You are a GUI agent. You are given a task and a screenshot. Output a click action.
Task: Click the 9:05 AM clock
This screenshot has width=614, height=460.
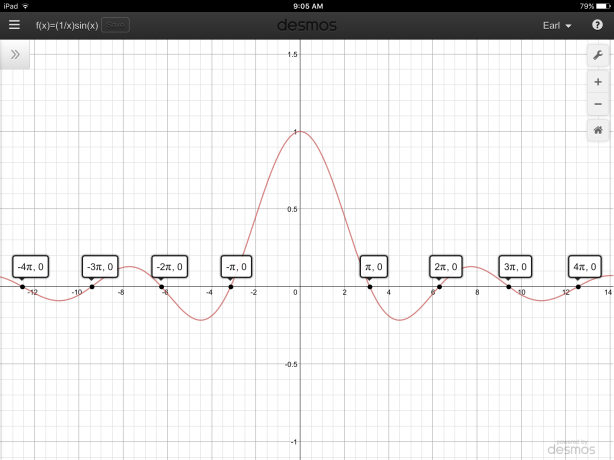pyautogui.click(x=308, y=6)
